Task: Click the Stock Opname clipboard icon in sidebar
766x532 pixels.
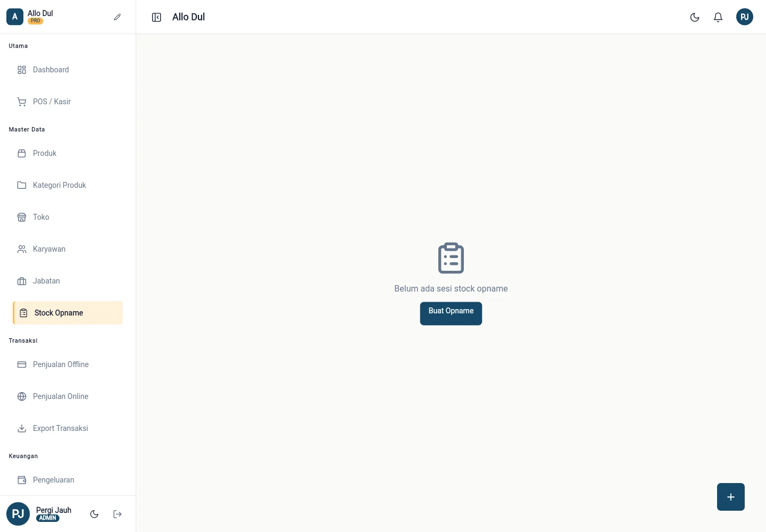Action: 23,313
